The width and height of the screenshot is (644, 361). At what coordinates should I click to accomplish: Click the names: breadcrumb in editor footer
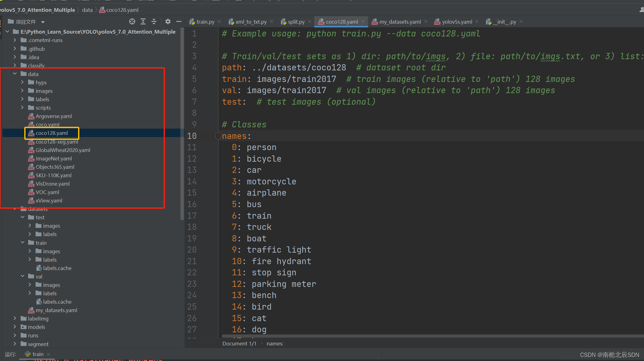[275, 344]
